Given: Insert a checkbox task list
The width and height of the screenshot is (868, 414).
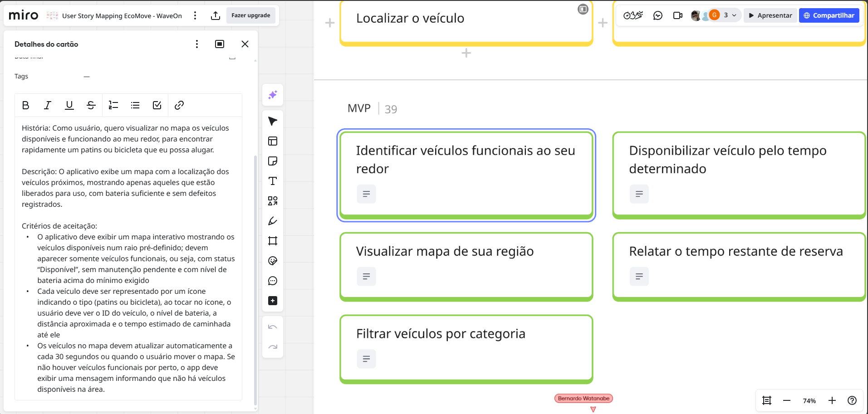Looking at the screenshot, I should (x=157, y=105).
